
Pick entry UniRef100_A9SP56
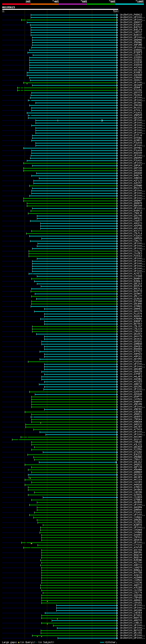(131, 226)
